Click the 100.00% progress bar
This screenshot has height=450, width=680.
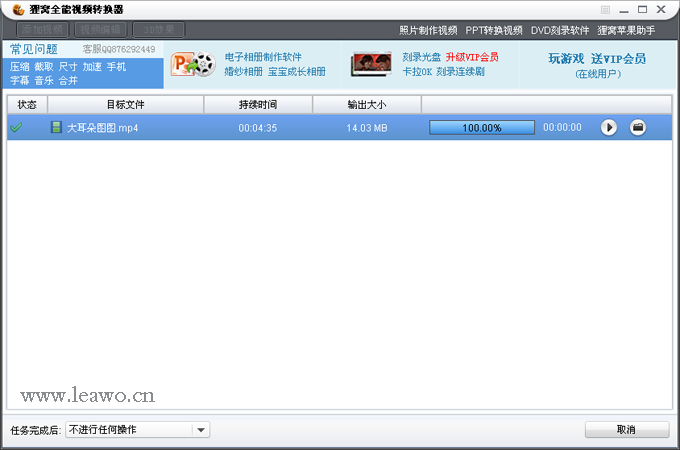[x=482, y=127]
